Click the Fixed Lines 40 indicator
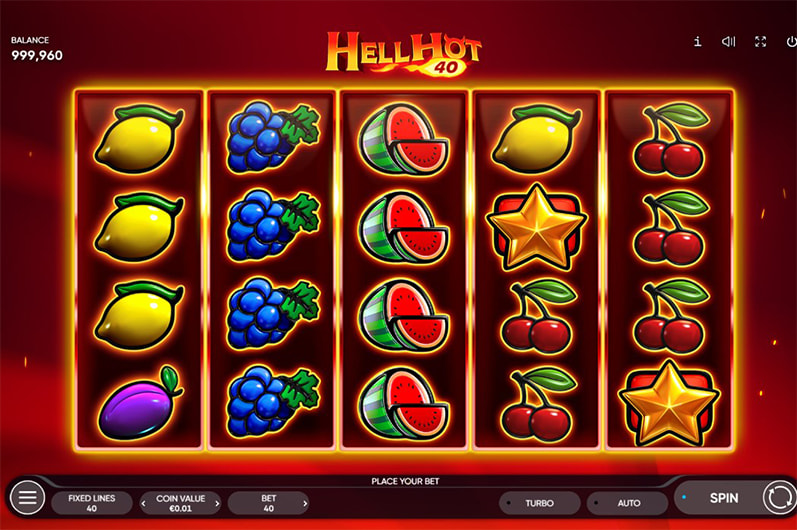This screenshot has width=797, height=530. click(92, 503)
